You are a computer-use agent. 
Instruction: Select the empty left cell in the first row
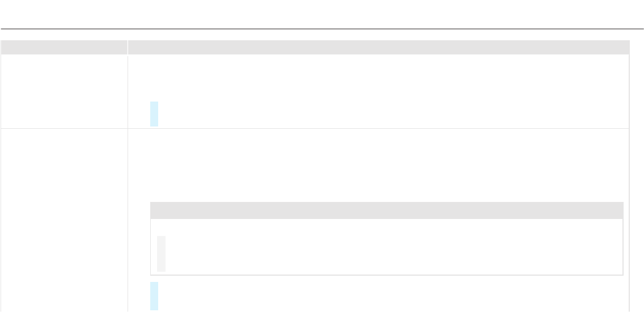click(x=63, y=91)
